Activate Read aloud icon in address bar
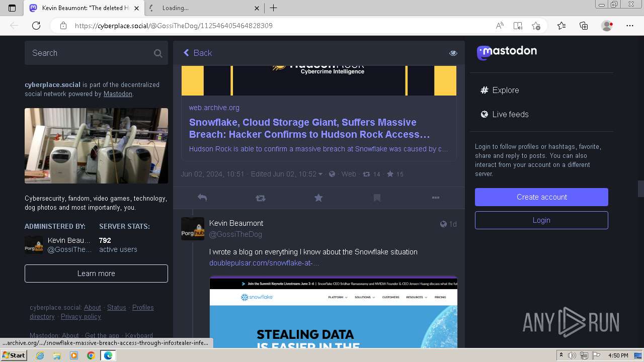Viewport: 644px width, 362px height. 500,26
